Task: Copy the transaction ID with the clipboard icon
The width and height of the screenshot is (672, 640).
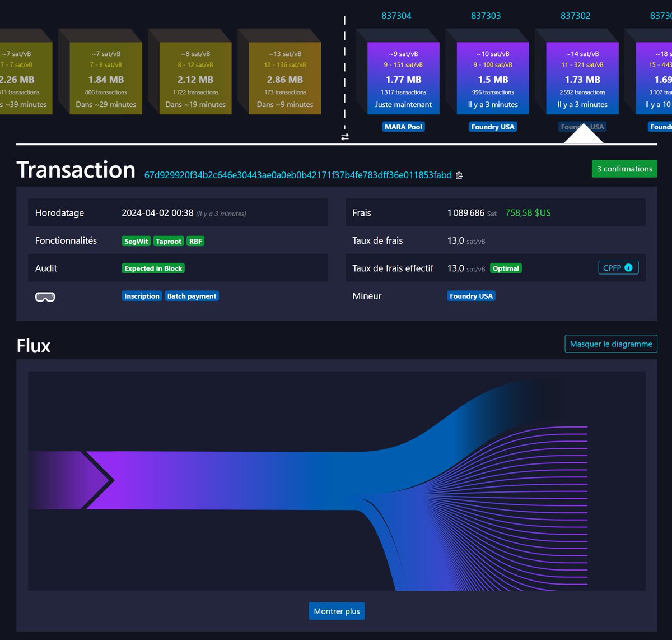Action: 459,175
